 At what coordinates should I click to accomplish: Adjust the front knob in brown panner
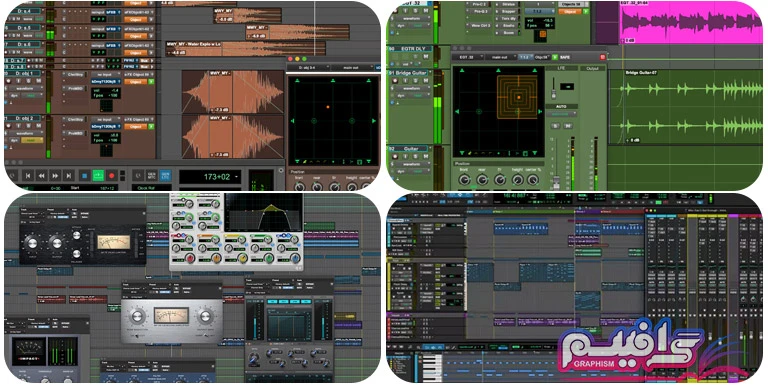tap(300, 187)
